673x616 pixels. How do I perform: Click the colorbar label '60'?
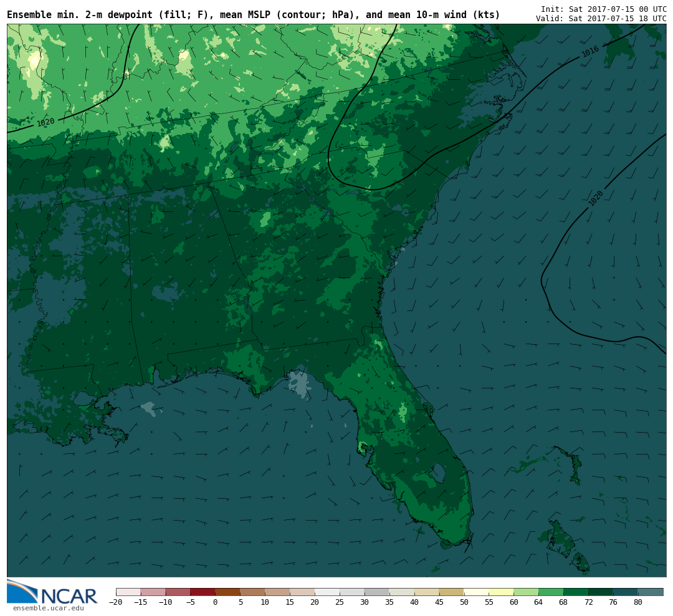pos(513,602)
